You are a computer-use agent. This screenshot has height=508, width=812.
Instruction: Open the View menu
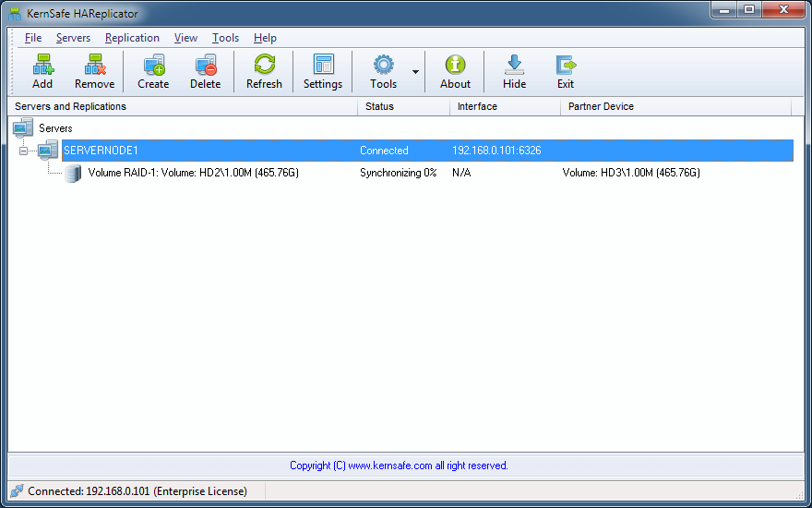[x=185, y=38]
